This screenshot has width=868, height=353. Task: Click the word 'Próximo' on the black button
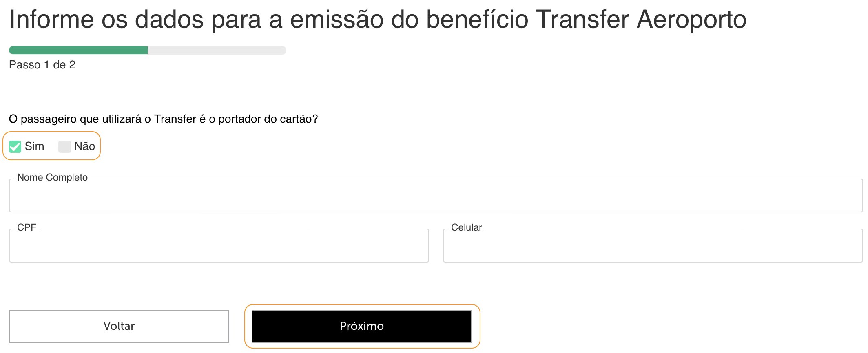[362, 326]
